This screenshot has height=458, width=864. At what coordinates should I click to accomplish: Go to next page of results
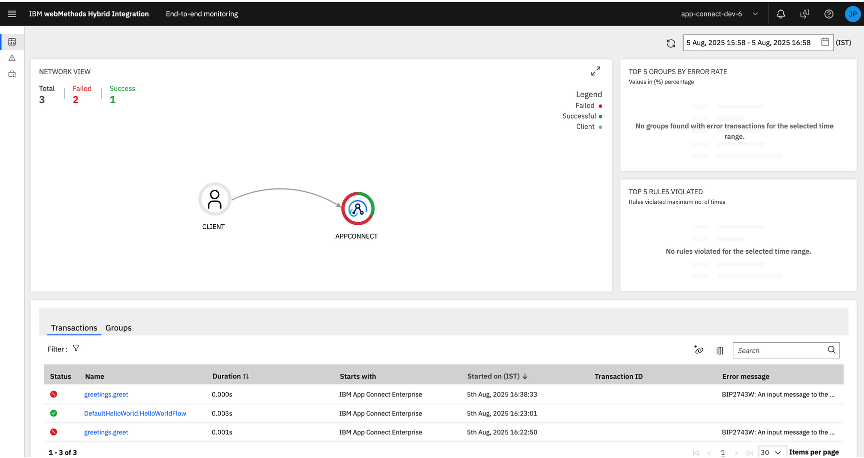736,453
